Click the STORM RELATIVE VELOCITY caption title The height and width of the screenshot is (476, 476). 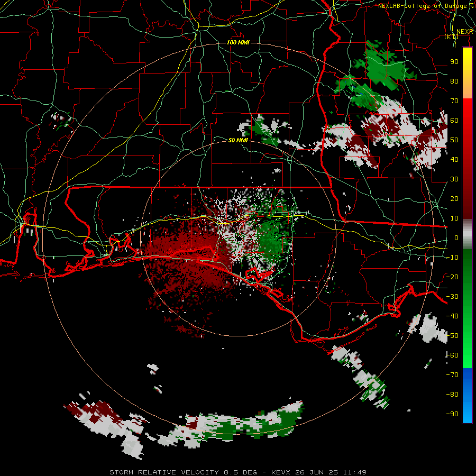coord(164,472)
